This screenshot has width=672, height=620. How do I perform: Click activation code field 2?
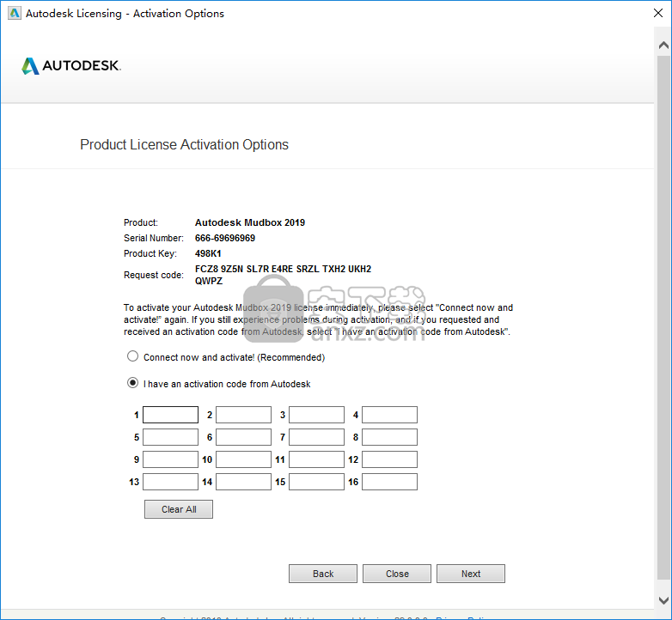coord(243,415)
